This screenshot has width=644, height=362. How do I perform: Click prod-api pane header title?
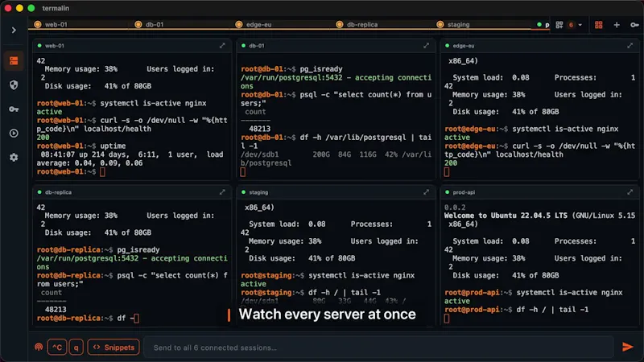pyautogui.click(x=464, y=192)
